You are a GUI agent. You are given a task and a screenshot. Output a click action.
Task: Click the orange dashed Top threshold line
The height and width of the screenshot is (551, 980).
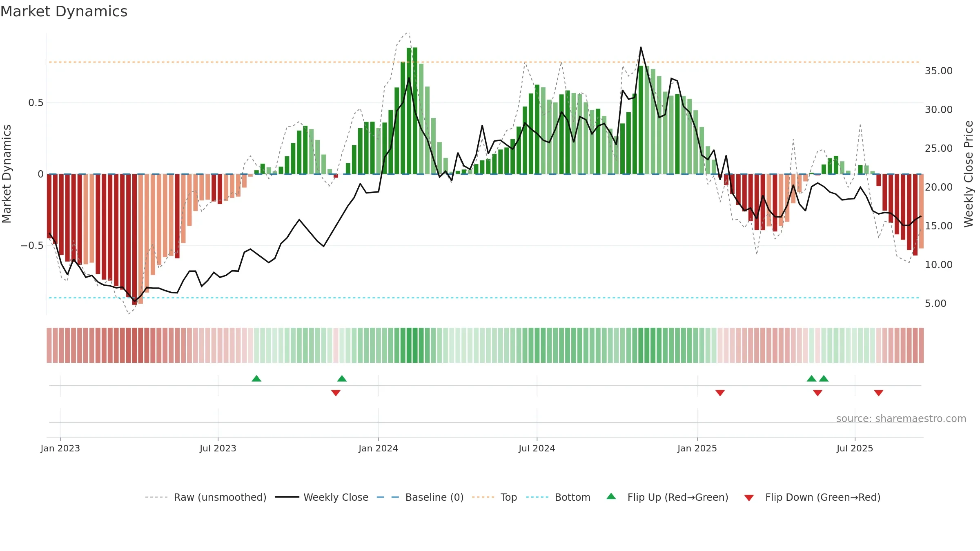484,62
